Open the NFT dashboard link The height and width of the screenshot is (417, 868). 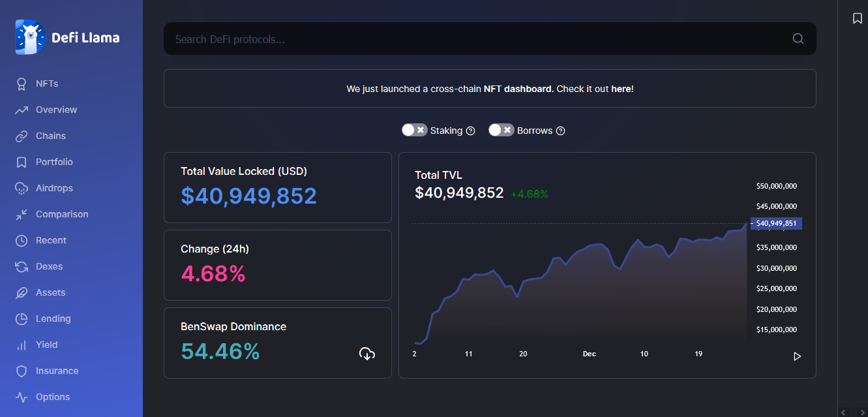click(x=518, y=89)
